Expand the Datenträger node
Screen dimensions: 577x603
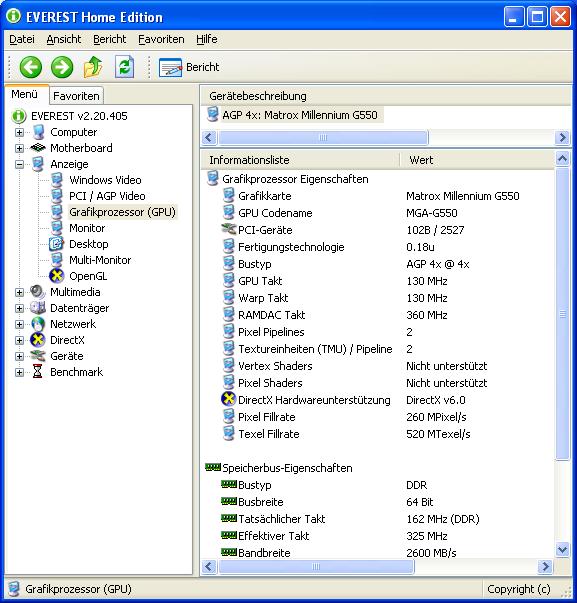pos(19,308)
